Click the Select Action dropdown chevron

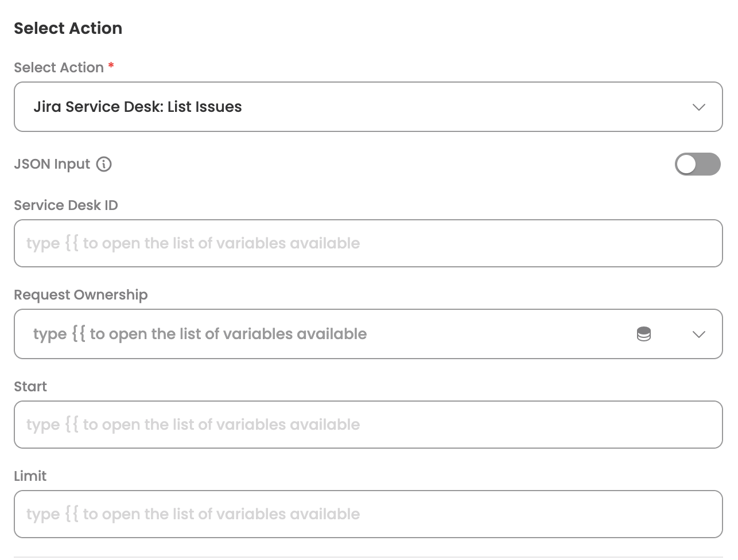point(698,107)
